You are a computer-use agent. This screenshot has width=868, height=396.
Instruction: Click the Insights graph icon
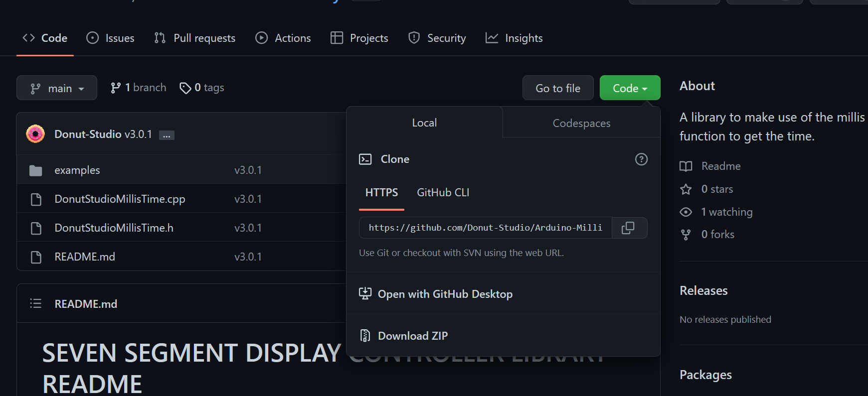tap(492, 38)
